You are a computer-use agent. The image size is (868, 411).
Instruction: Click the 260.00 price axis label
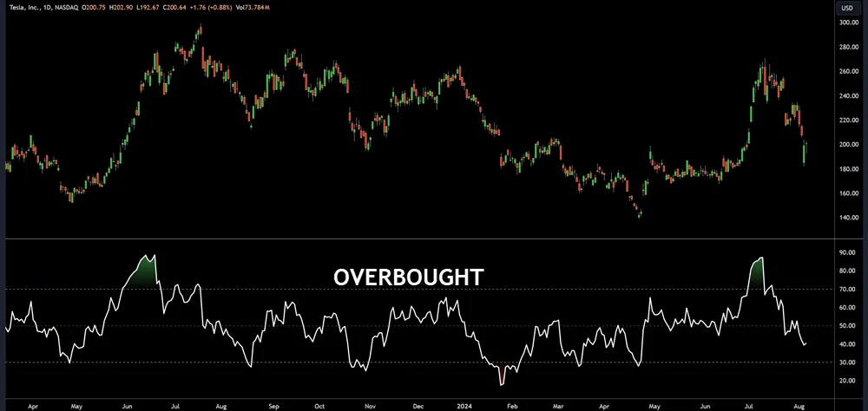pos(851,71)
